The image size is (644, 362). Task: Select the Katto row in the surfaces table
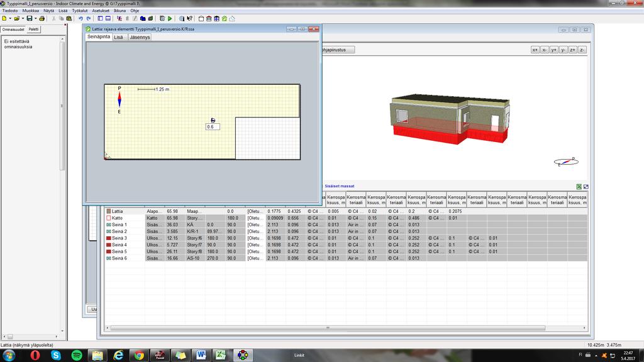347,218
